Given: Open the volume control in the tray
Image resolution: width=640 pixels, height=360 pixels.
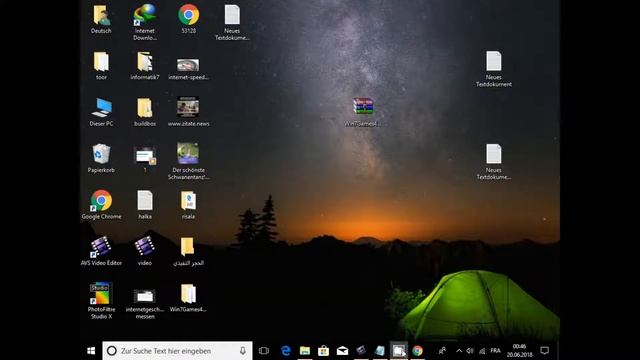Looking at the screenshot, I should [x=470, y=351].
